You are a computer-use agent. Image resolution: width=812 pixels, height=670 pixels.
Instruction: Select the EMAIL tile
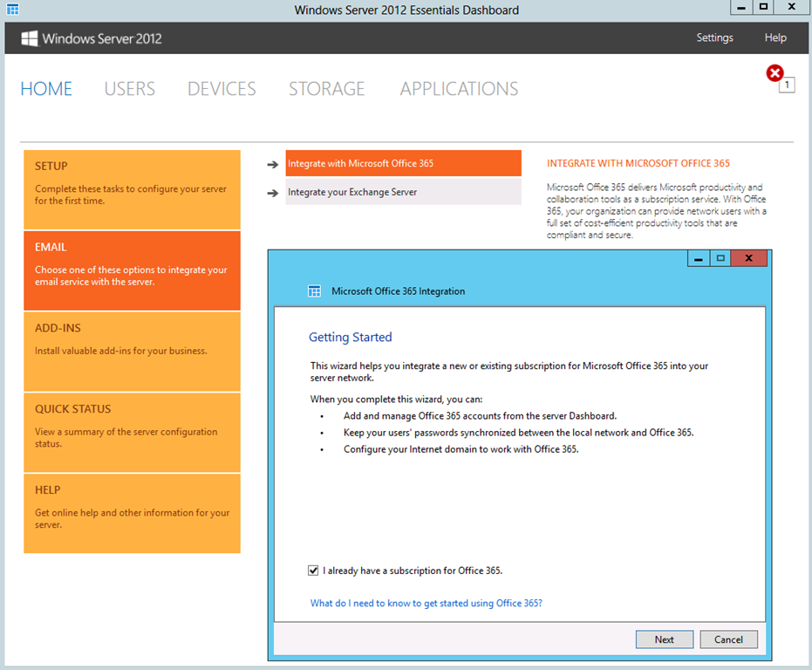point(132,270)
